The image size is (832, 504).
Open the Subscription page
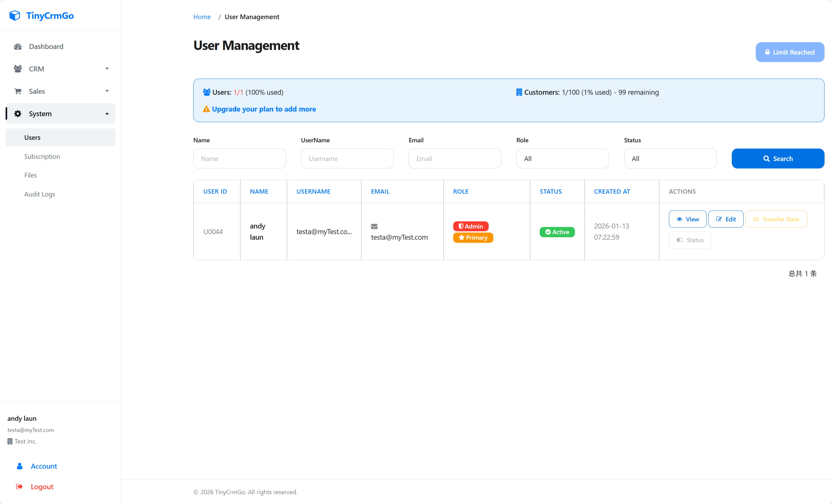coord(42,156)
